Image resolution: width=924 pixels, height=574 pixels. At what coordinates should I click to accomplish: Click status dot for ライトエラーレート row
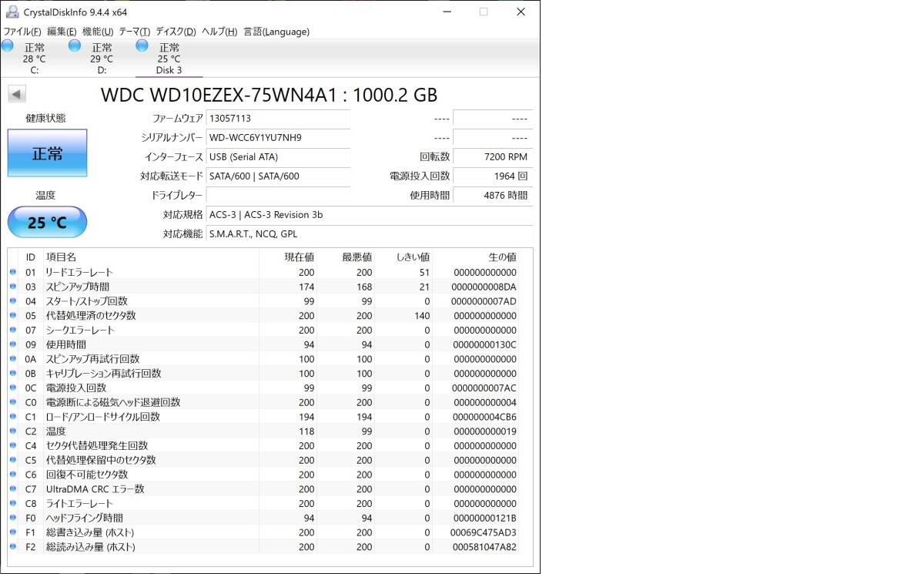[13, 503]
